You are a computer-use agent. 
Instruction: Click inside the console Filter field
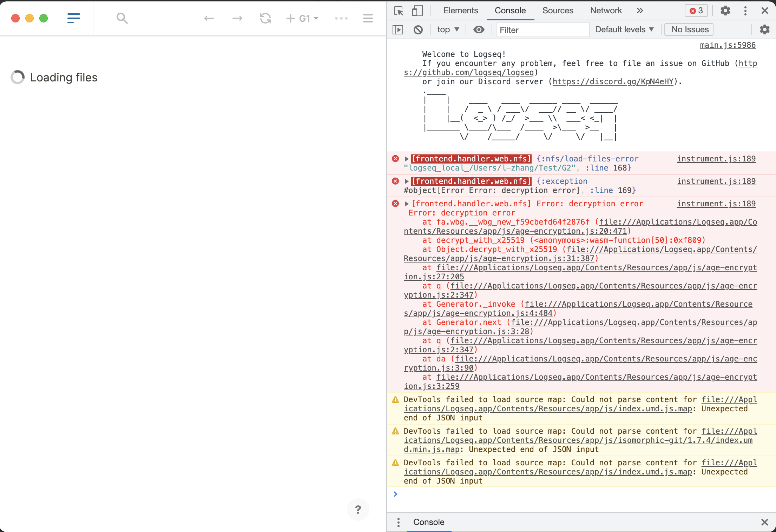tap(542, 30)
